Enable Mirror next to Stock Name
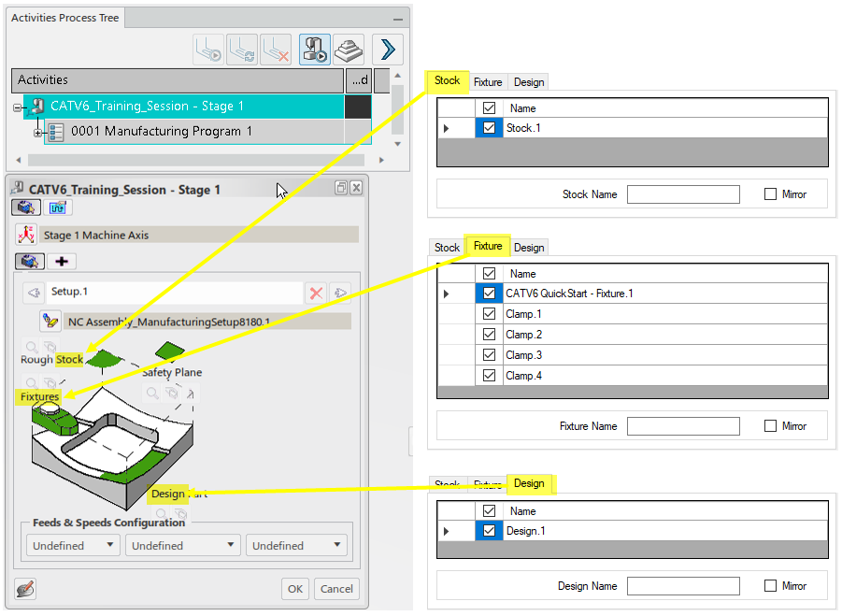The width and height of the screenshot is (842, 616). [x=770, y=193]
